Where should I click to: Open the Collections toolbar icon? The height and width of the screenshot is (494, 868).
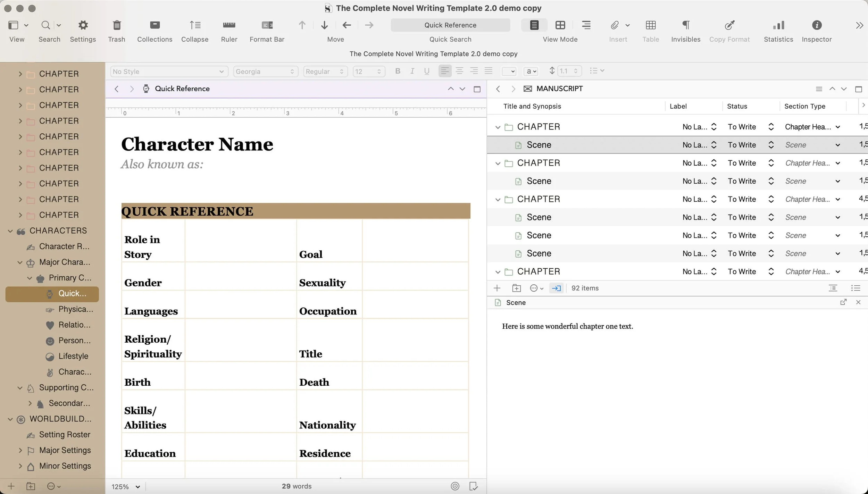(155, 25)
